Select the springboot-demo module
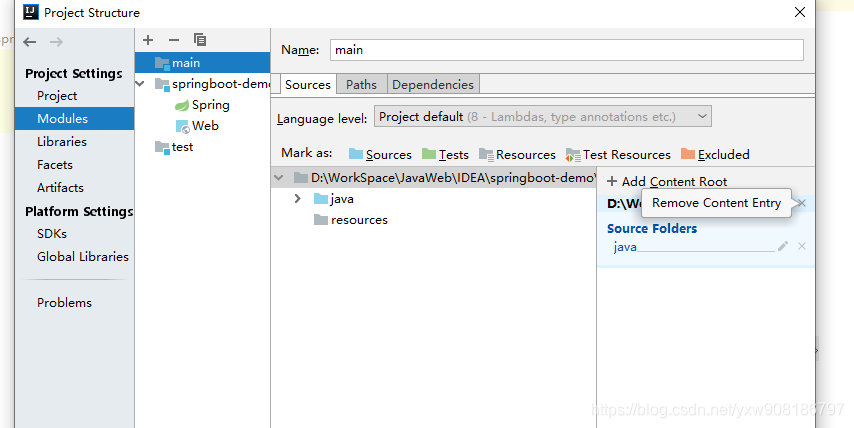Screen dimensions: 854x428 click(212, 84)
